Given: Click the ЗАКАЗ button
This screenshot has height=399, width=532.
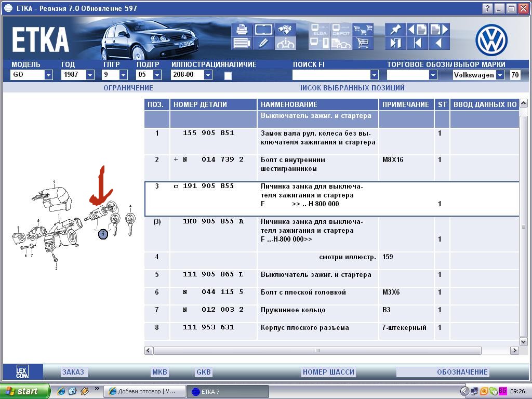Looking at the screenshot, I should (73, 372).
